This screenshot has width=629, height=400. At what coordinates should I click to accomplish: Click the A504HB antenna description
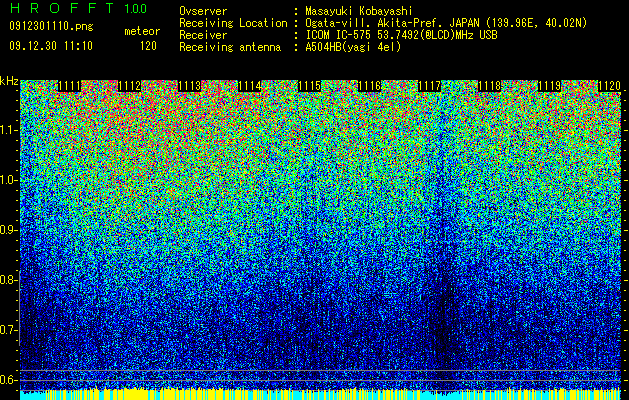353,47
